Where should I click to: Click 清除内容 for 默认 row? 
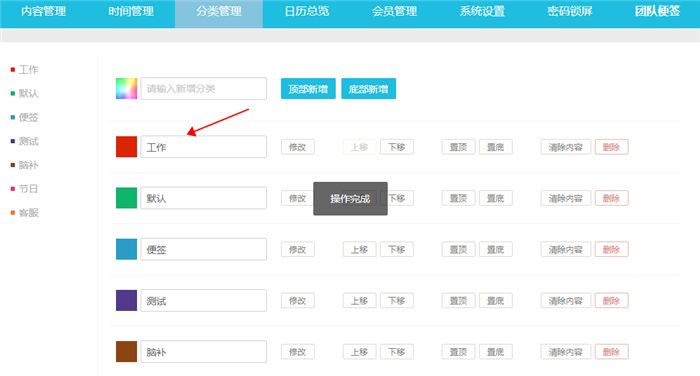(x=566, y=198)
